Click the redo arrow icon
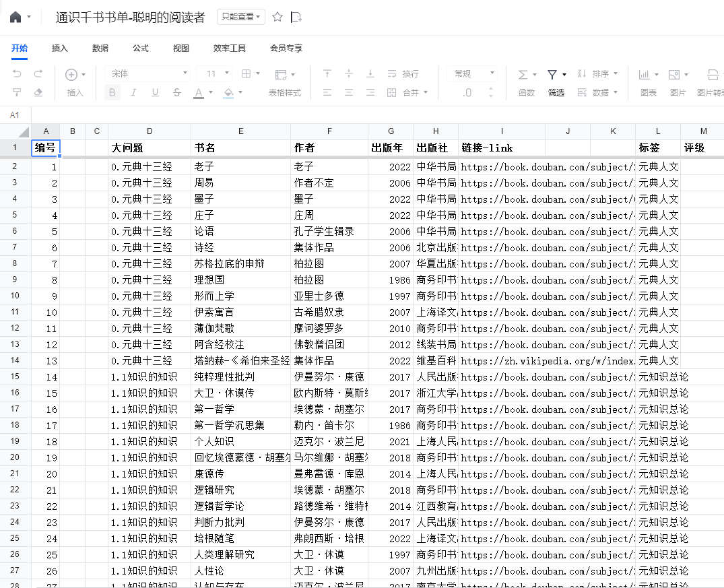 coord(38,74)
